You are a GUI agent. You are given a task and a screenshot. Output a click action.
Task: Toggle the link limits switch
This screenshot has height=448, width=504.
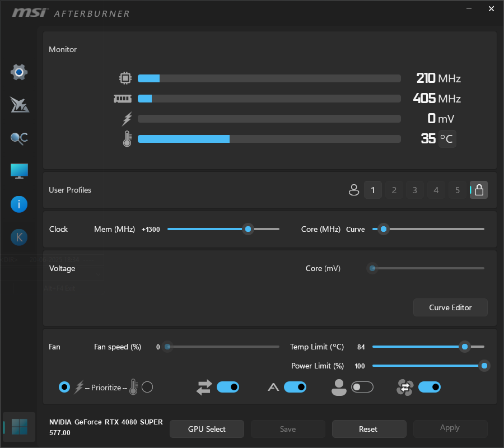[228, 388]
